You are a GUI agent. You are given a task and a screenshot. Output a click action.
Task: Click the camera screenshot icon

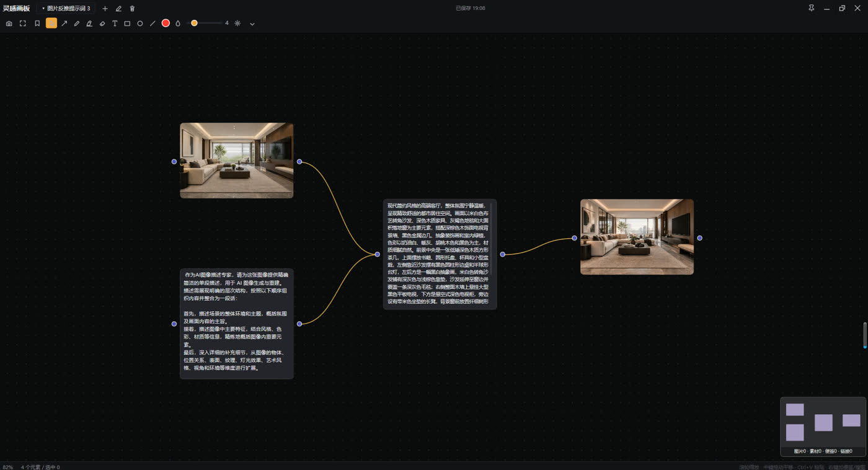tap(9, 24)
